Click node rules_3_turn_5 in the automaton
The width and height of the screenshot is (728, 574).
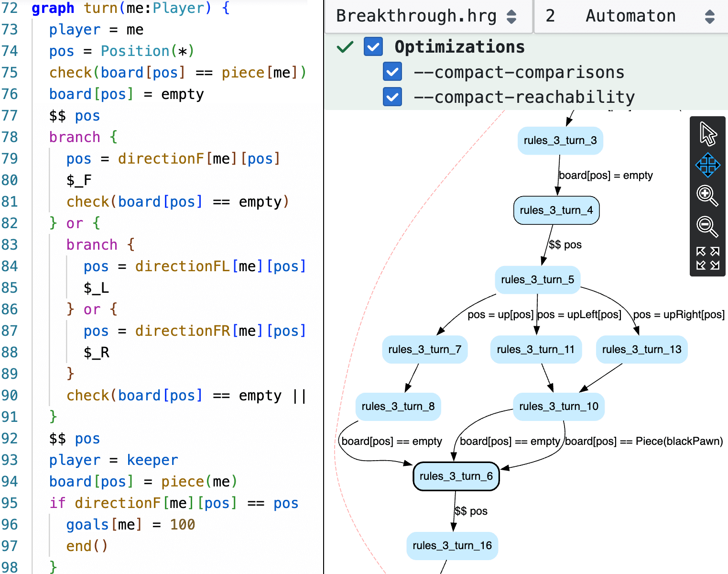pyautogui.click(x=538, y=280)
